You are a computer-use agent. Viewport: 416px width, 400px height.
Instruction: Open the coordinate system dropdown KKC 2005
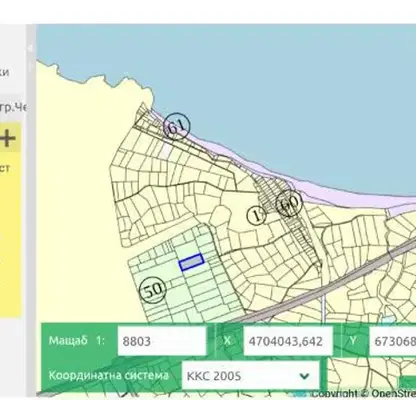click(250, 376)
